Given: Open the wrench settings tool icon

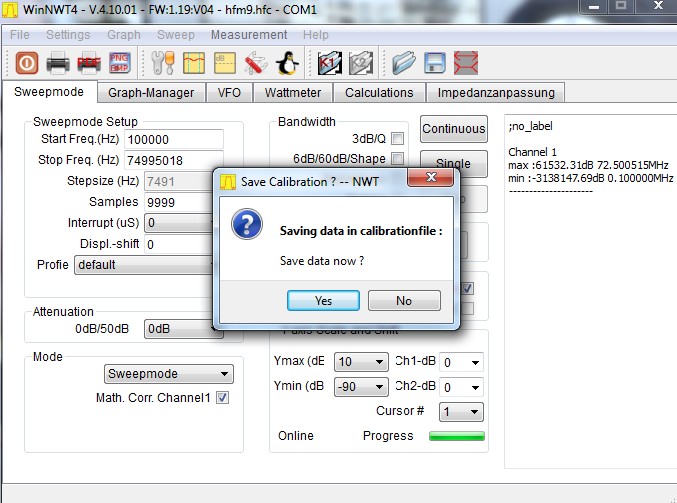Looking at the screenshot, I should [x=163, y=63].
